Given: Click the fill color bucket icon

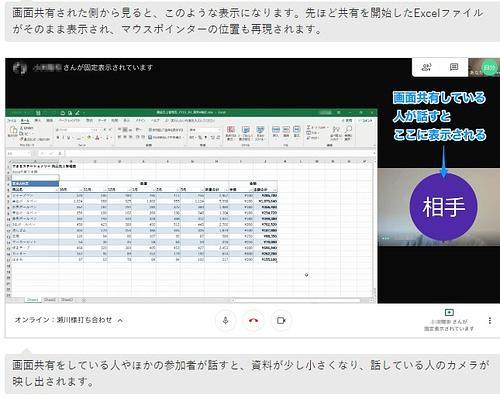Looking at the screenshot, I should click(x=89, y=138).
